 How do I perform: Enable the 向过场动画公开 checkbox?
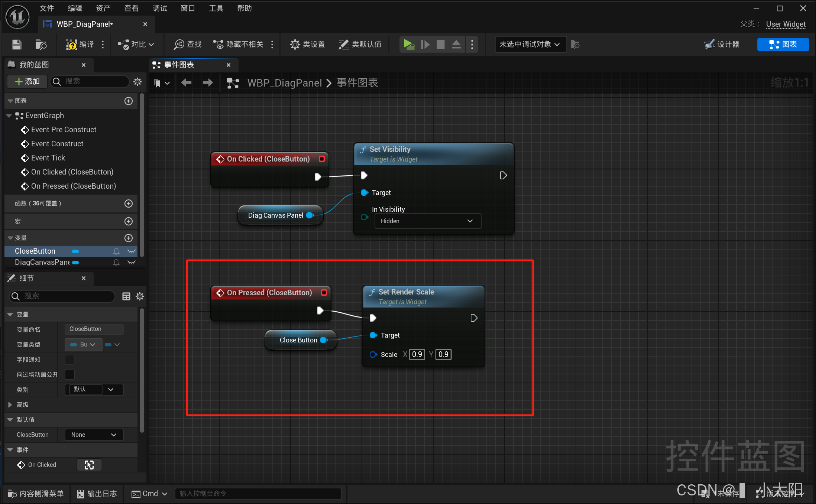tap(69, 374)
